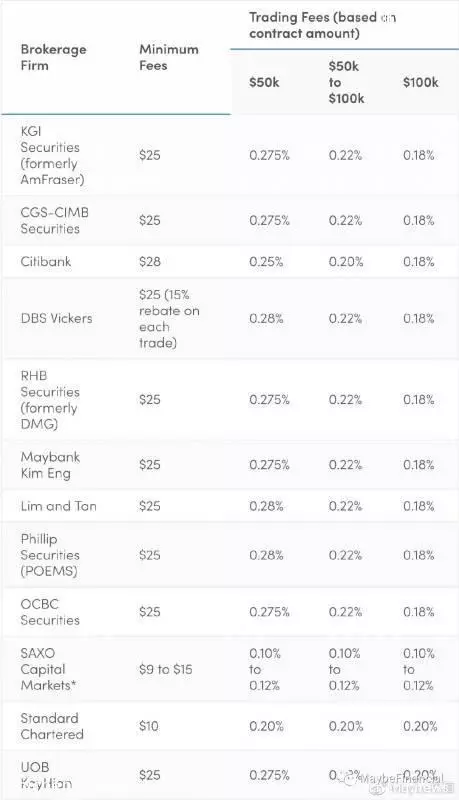Select UOB KayHian brokerage name
This screenshot has width=459, height=800.
(x=46, y=774)
